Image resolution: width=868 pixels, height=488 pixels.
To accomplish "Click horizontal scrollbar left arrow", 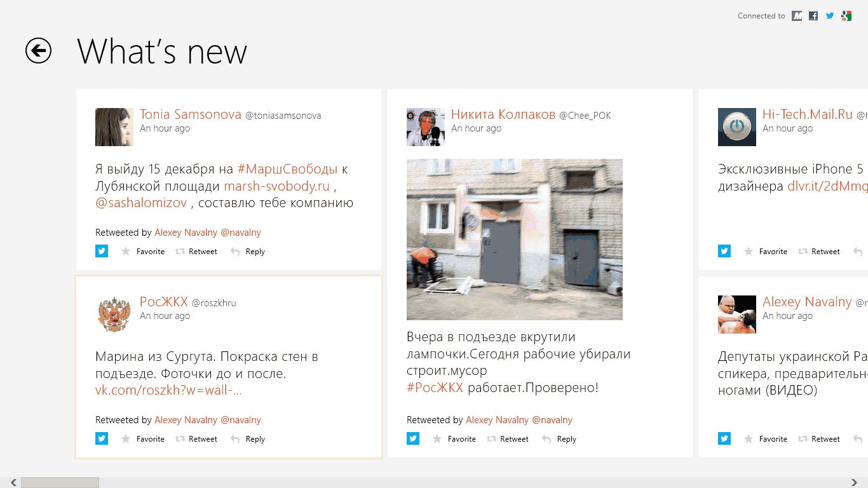I will (14, 483).
